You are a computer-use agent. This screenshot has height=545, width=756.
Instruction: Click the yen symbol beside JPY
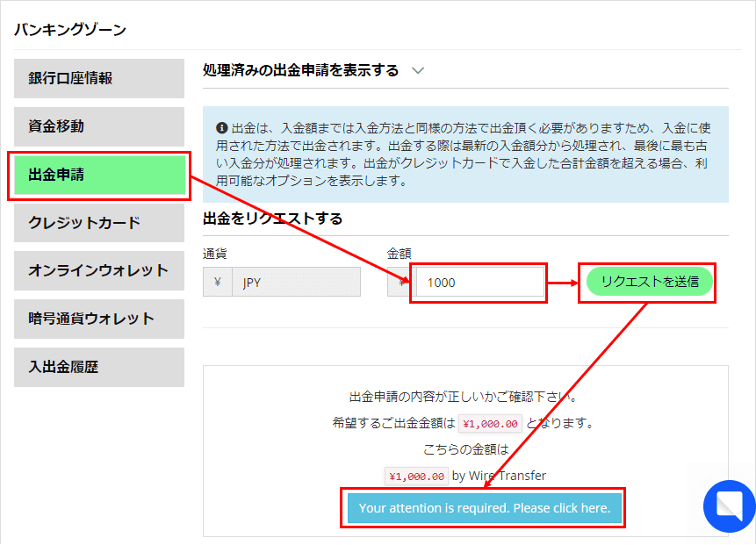(218, 282)
